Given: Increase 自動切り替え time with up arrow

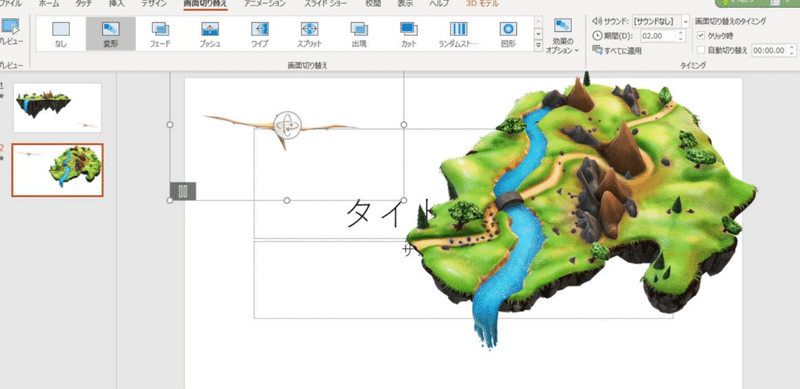Looking at the screenshot, I should [x=791, y=47].
